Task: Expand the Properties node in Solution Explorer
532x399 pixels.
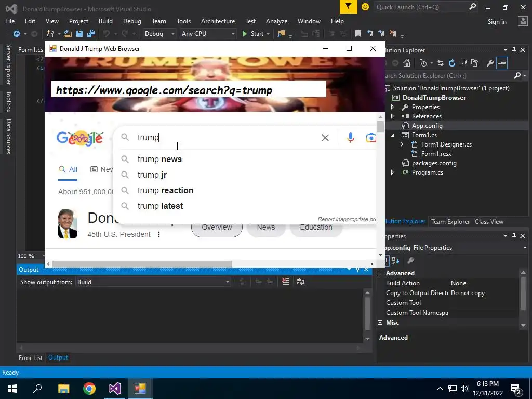Action: coord(393,107)
